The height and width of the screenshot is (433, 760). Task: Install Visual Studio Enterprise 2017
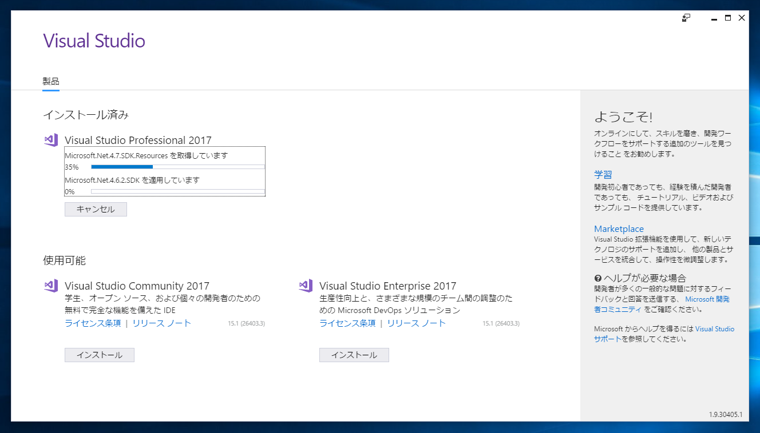pos(354,355)
